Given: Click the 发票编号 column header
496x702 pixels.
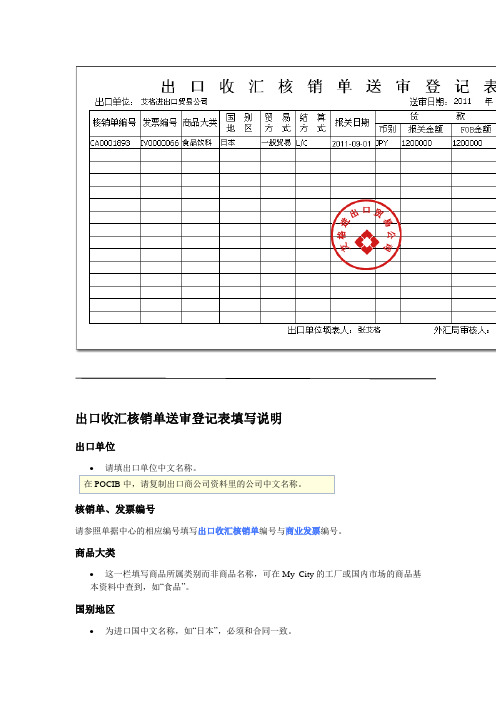Looking at the screenshot, I should (160, 122).
